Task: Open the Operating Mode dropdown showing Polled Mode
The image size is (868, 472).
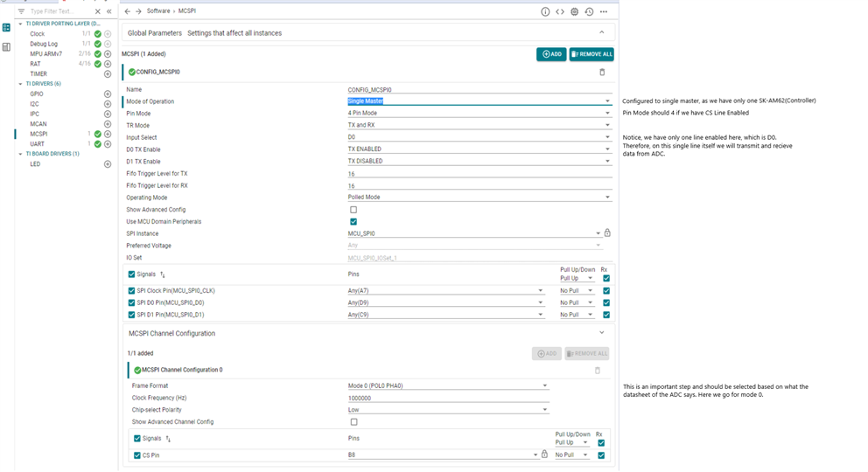Action: pos(479,197)
